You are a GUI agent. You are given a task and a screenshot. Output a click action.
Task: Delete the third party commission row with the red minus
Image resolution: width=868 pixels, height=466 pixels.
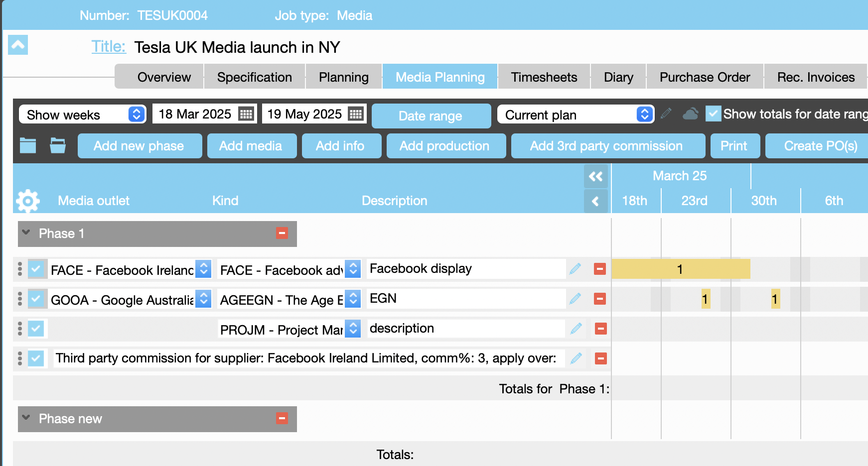coord(601,358)
